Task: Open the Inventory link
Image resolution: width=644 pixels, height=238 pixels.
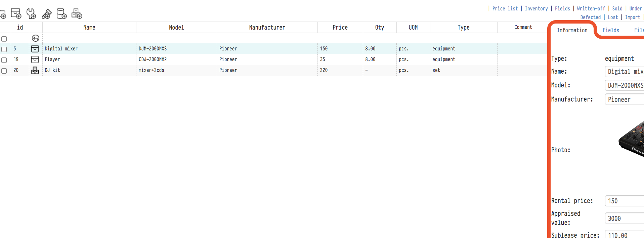Action: pyautogui.click(x=536, y=9)
